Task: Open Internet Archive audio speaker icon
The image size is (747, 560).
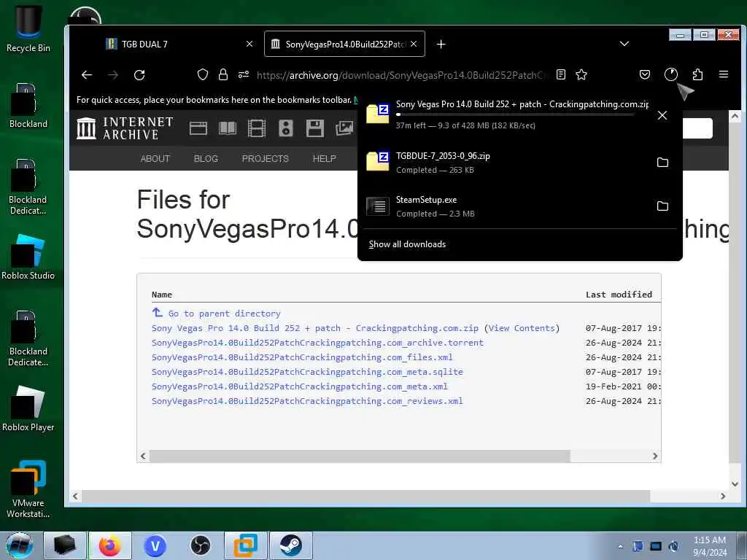Action: click(286, 128)
